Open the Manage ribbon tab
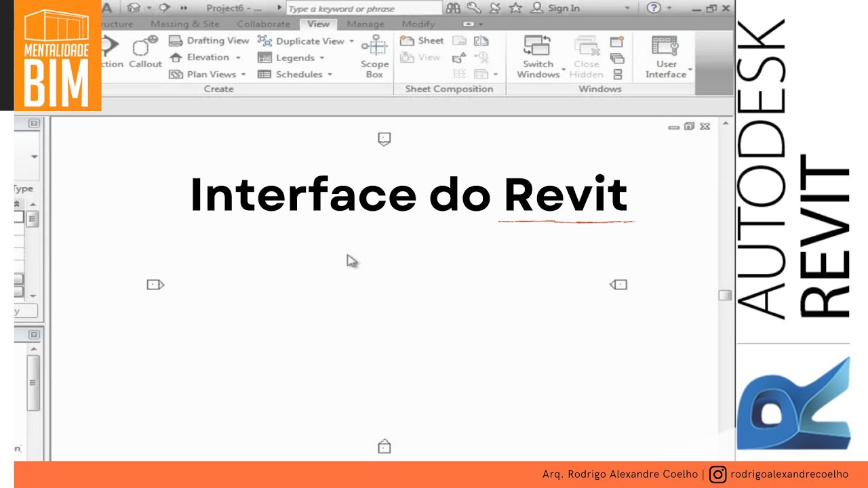This screenshot has width=868, height=488. 366,24
